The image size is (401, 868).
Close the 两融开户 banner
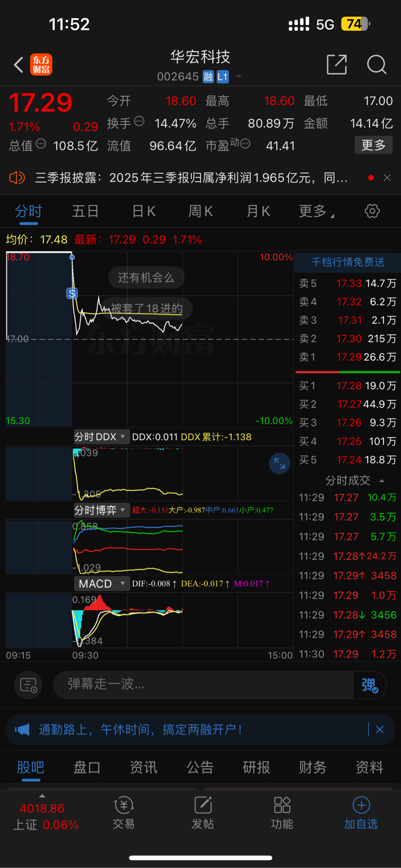pos(380,730)
